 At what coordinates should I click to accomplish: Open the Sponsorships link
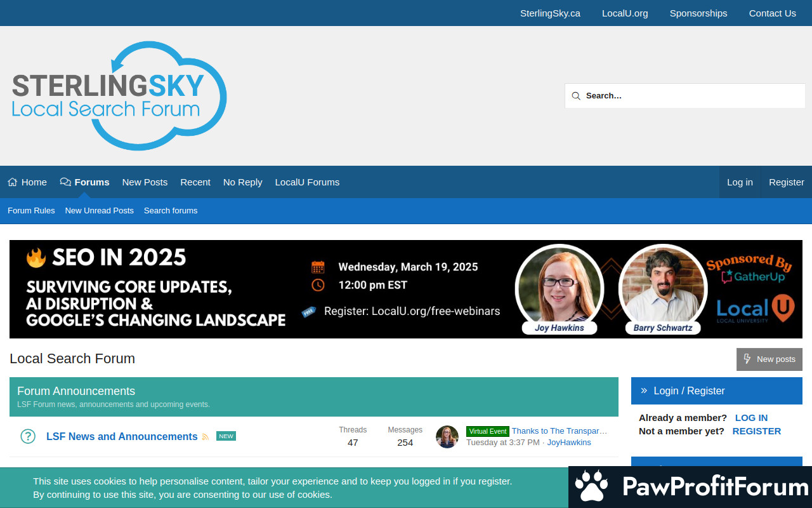698,13
